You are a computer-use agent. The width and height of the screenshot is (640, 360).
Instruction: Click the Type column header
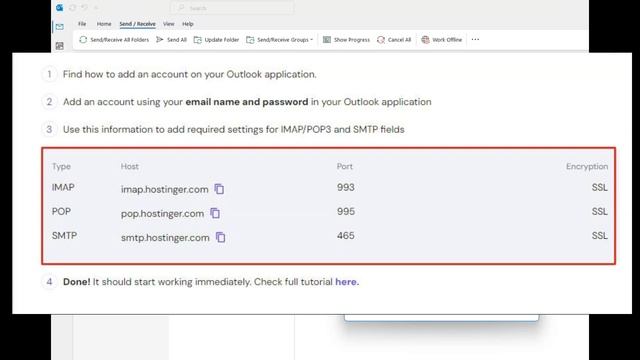[x=61, y=167]
